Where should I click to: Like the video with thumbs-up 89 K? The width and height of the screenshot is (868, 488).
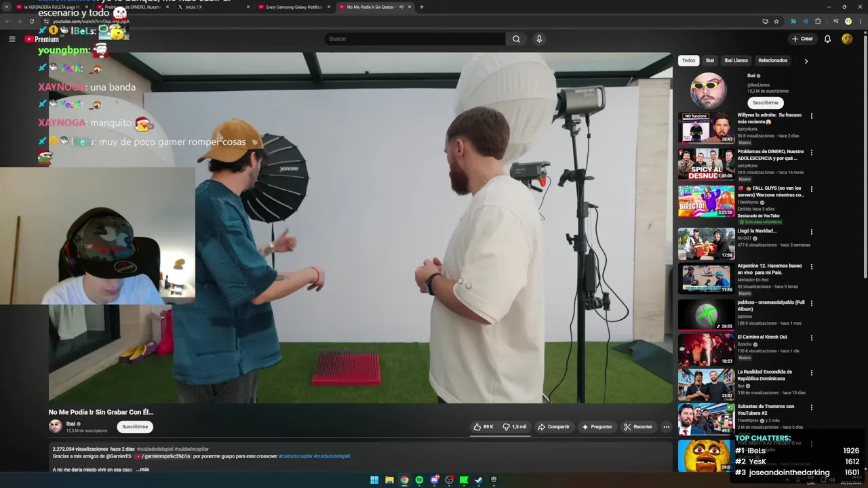(x=484, y=427)
